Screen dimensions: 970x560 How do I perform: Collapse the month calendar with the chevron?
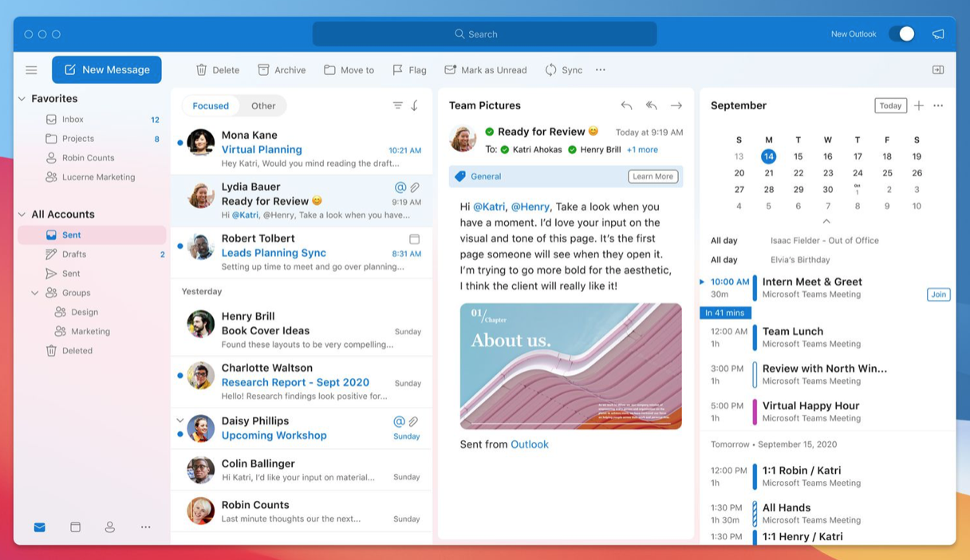pyautogui.click(x=826, y=221)
